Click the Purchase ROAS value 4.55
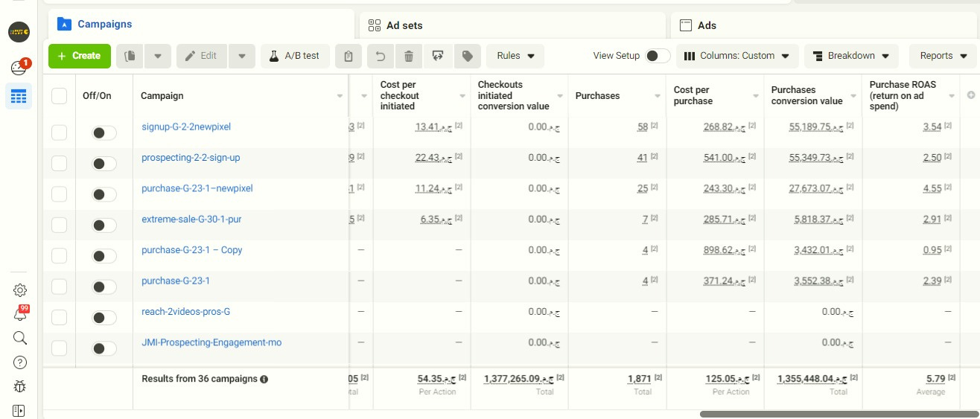 pyautogui.click(x=932, y=189)
